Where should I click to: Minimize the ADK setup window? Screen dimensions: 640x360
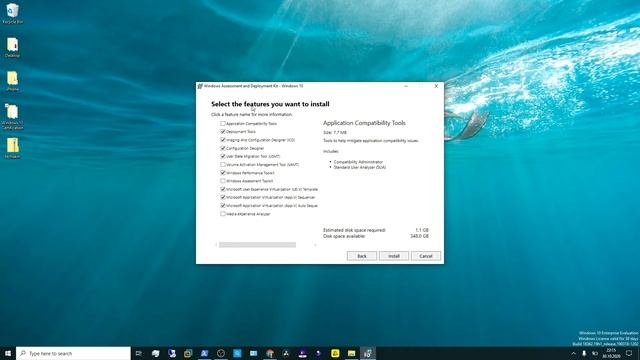coord(406,86)
